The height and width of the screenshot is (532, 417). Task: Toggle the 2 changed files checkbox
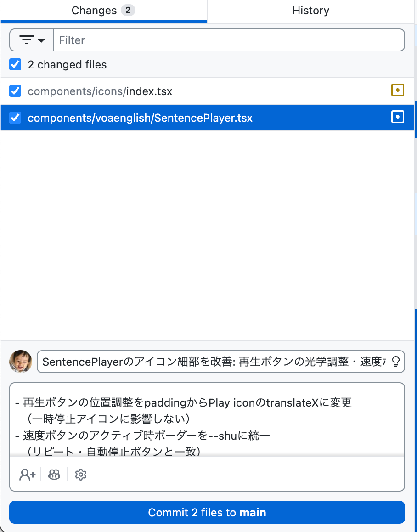[15, 64]
